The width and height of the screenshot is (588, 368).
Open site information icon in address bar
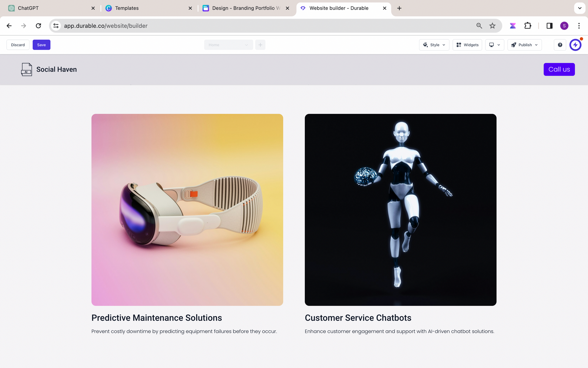(x=56, y=26)
